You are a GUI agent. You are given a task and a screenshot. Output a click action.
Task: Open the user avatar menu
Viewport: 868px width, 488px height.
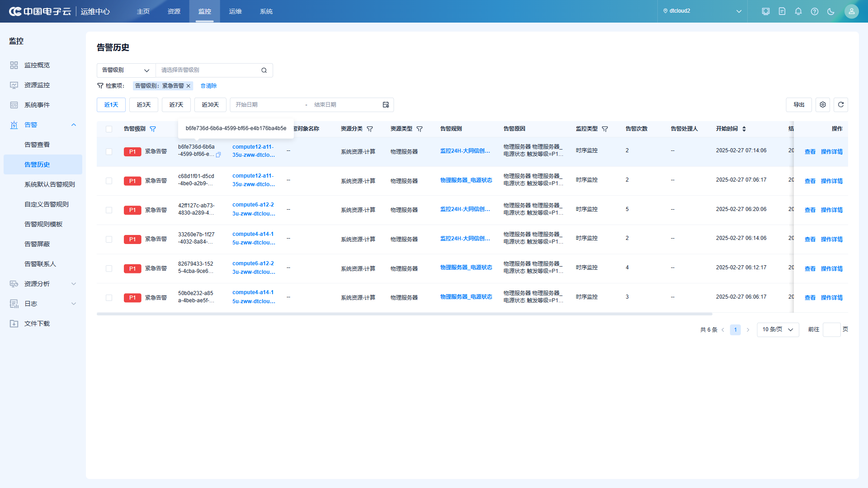851,11
